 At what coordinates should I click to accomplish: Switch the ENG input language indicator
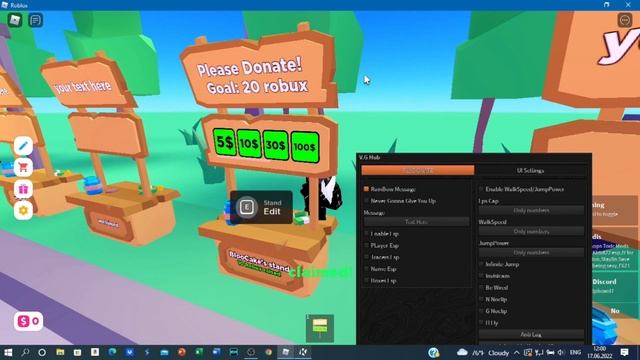click(x=576, y=352)
